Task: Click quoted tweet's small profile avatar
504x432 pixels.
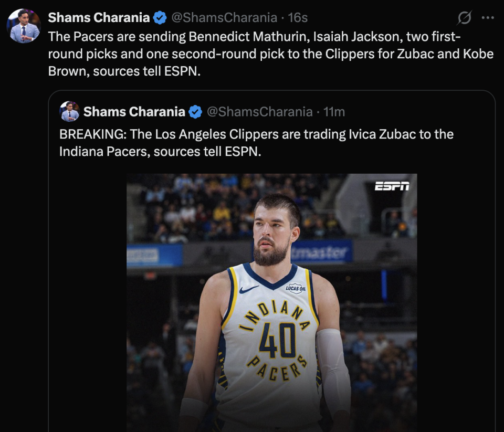Action: 69,112
